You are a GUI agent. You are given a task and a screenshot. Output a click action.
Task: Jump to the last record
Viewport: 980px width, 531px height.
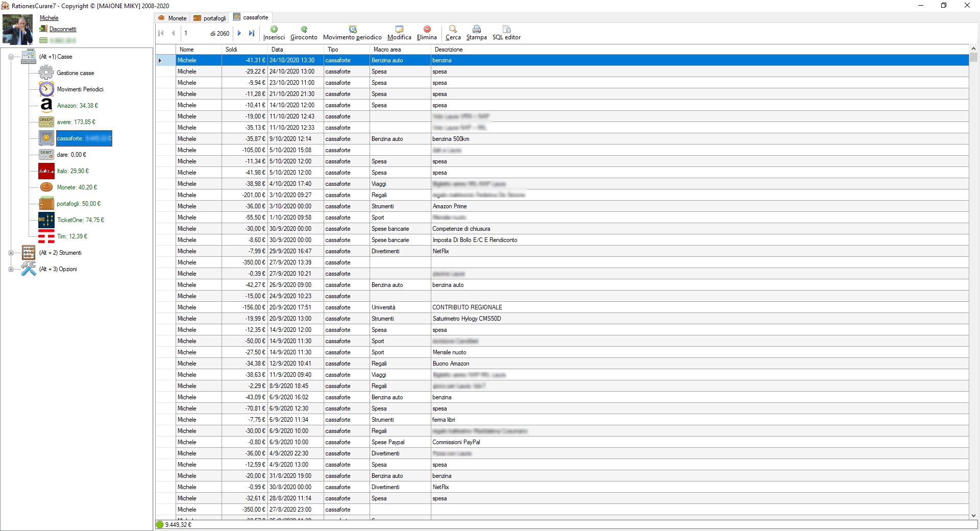coord(251,33)
